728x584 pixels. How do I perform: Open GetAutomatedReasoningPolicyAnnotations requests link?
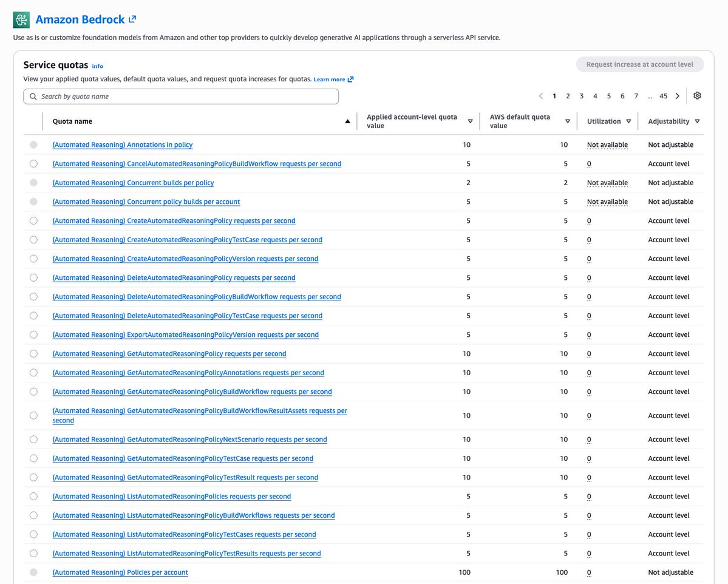[x=188, y=373]
